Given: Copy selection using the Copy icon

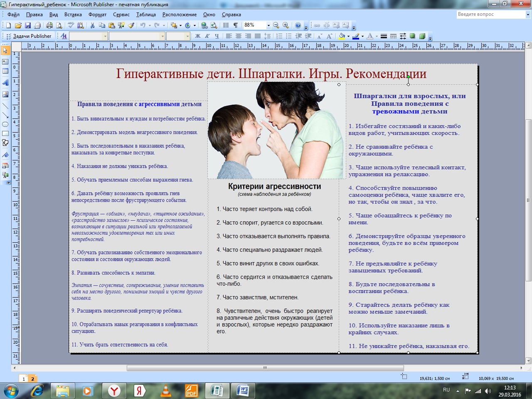Looking at the screenshot, I should click(102, 25).
